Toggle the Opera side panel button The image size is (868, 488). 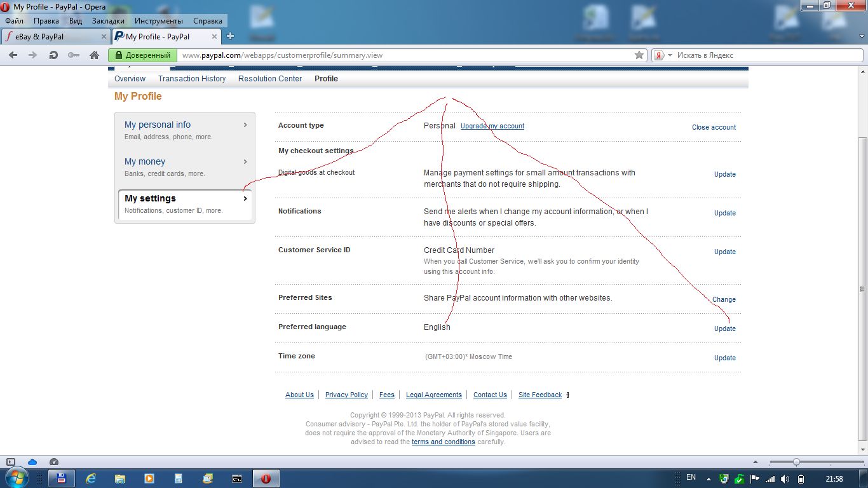click(x=11, y=462)
